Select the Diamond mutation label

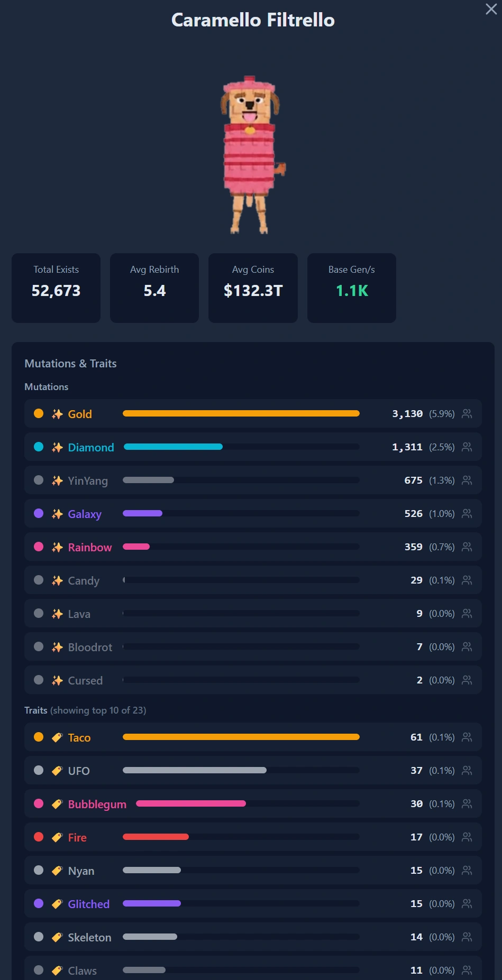[91, 447]
